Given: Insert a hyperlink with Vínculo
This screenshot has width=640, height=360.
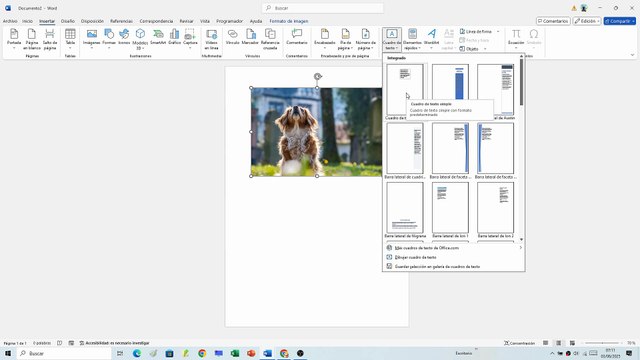Looking at the screenshot, I should 233,37.
